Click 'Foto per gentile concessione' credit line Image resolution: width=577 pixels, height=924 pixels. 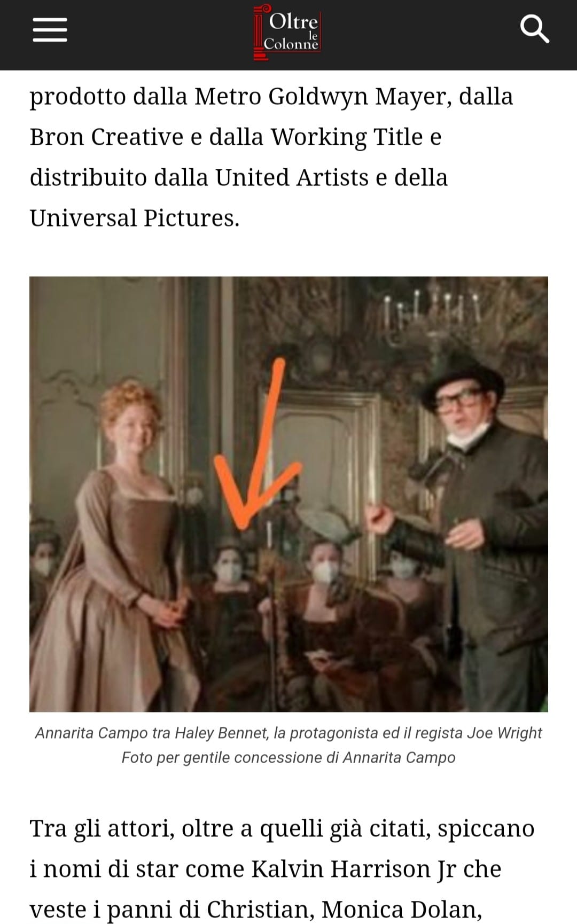point(288,757)
